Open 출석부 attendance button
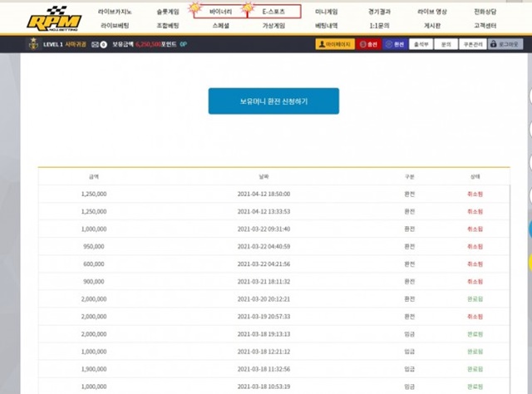This screenshot has width=532, height=394. [421, 44]
